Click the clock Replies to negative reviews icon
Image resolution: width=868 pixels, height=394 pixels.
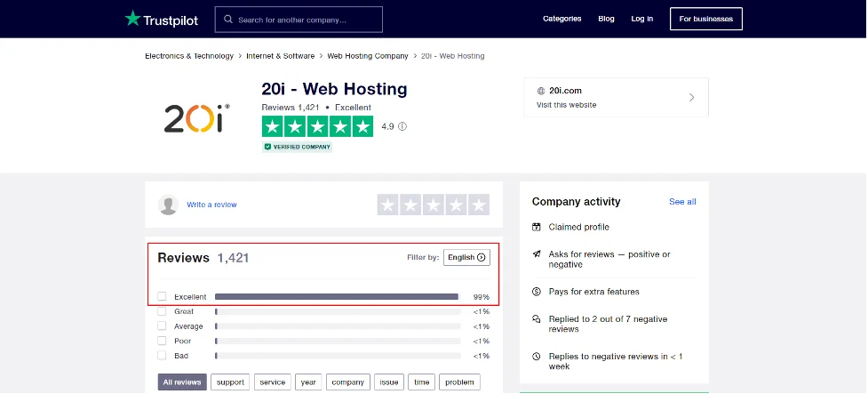(536, 357)
